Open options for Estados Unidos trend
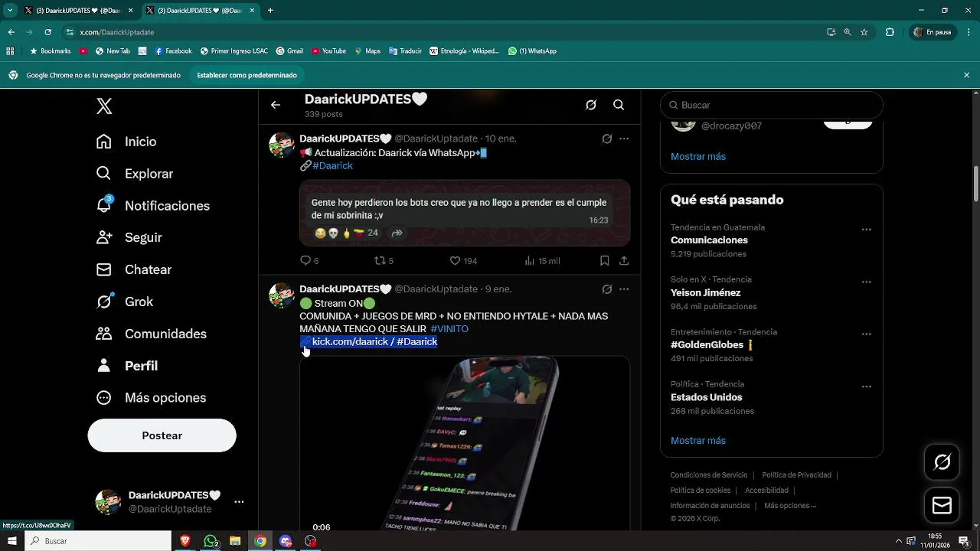Image resolution: width=980 pixels, height=551 pixels. click(867, 386)
